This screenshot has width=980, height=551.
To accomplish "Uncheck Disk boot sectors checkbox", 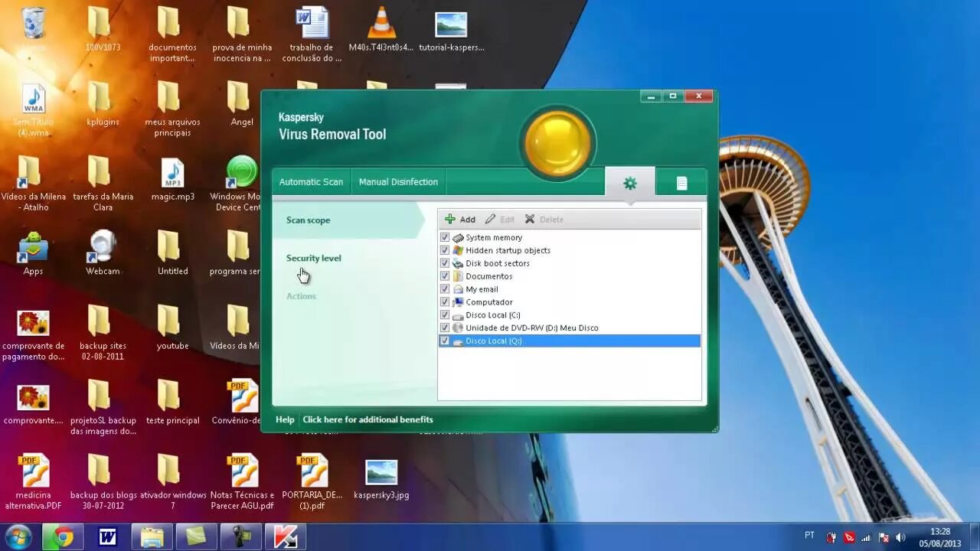I will (445, 263).
